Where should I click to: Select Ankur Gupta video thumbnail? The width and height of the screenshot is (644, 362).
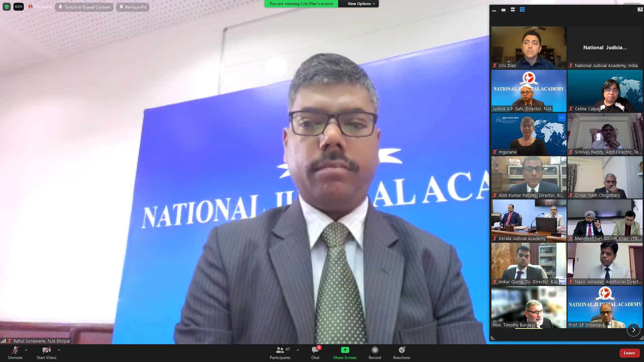(529, 264)
